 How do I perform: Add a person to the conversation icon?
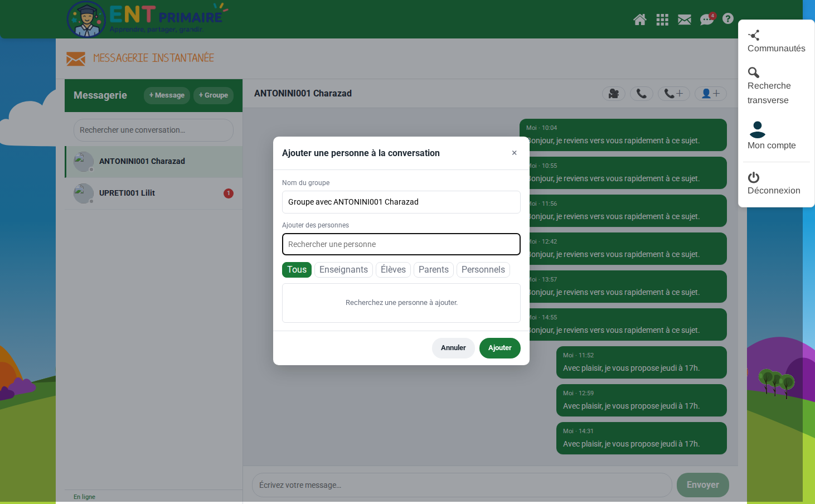coord(711,94)
